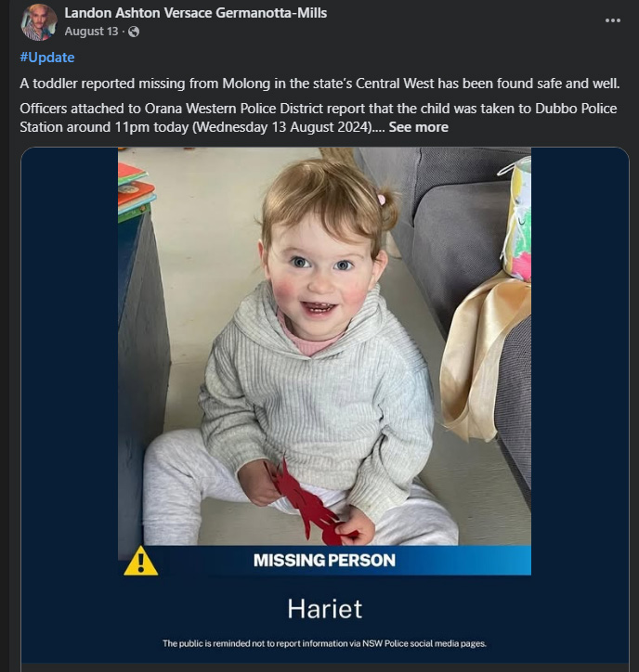Image resolution: width=639 pixels, height=672 pixels.
Task: Click the pink hair tie in toddler's hair
Action: [381, 200]
